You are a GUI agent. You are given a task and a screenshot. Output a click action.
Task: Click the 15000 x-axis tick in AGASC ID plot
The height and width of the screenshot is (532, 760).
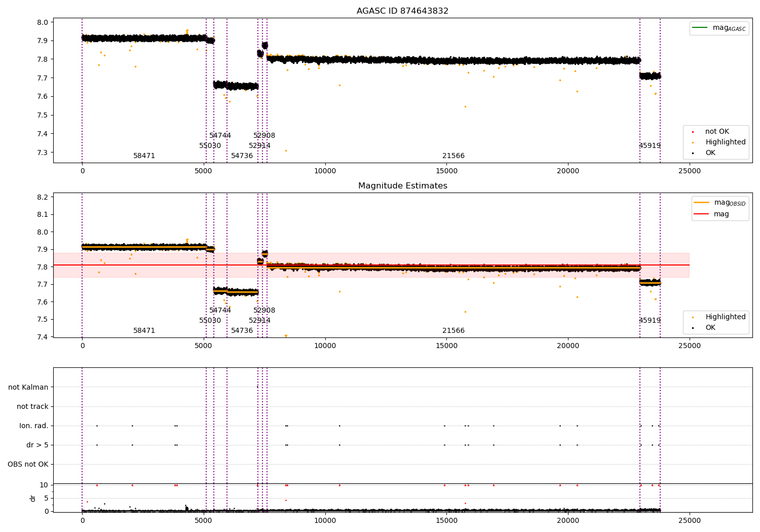(446, 171)
